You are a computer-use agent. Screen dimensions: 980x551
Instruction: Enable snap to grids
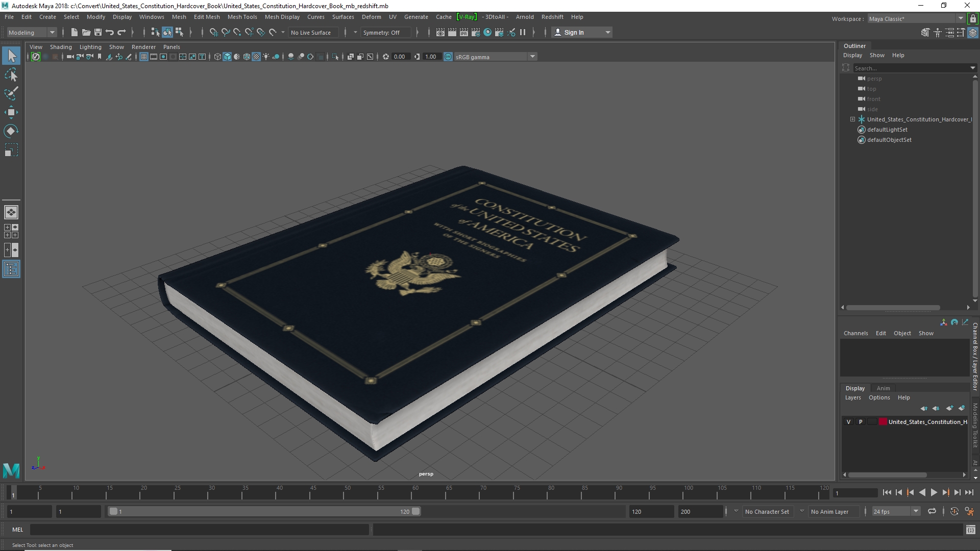tap(213, 32)
